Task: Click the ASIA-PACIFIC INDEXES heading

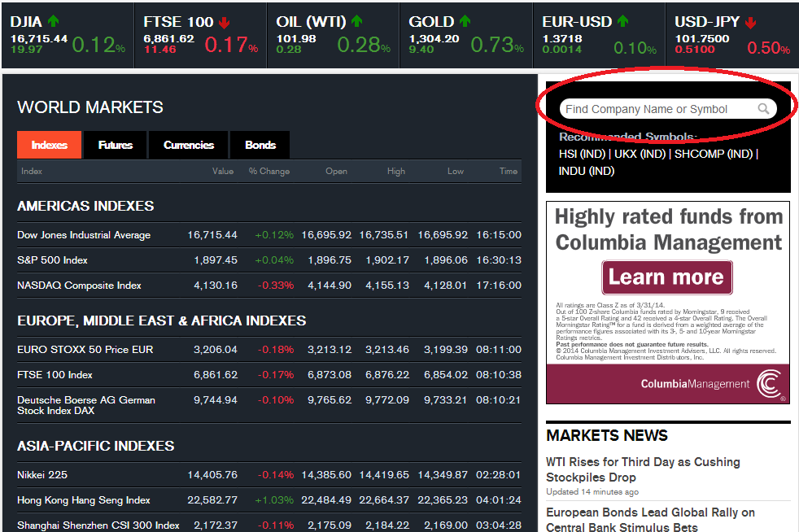Action: pos(96,446)
